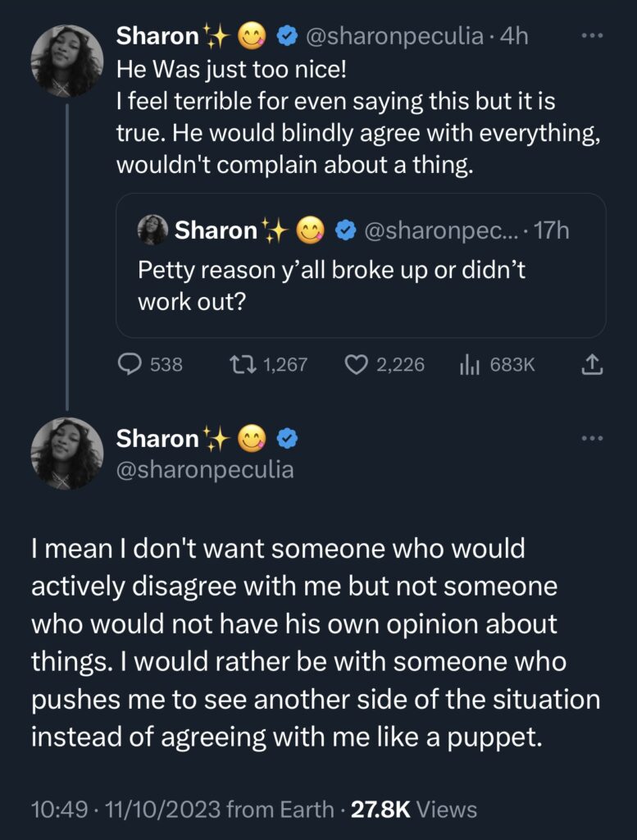Click verified badge beside second Sharon name
This screenshot has height=840, width=637.
click(x=286, y=439)
